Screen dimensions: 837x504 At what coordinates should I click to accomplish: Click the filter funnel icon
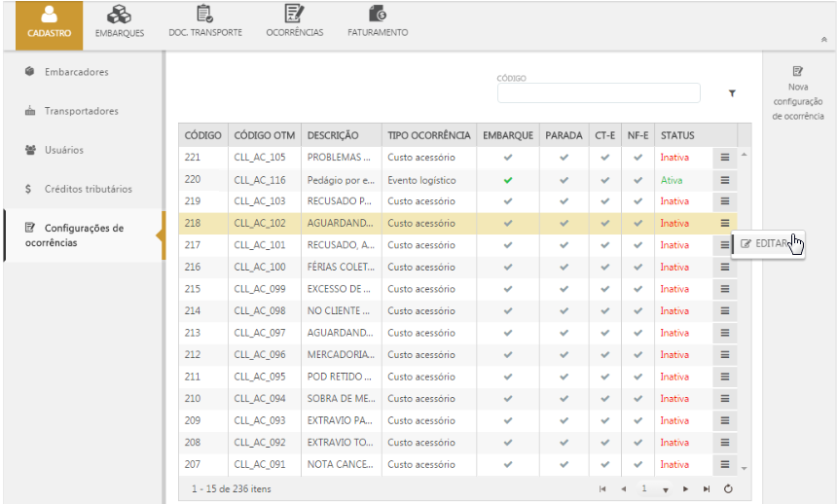732,93
